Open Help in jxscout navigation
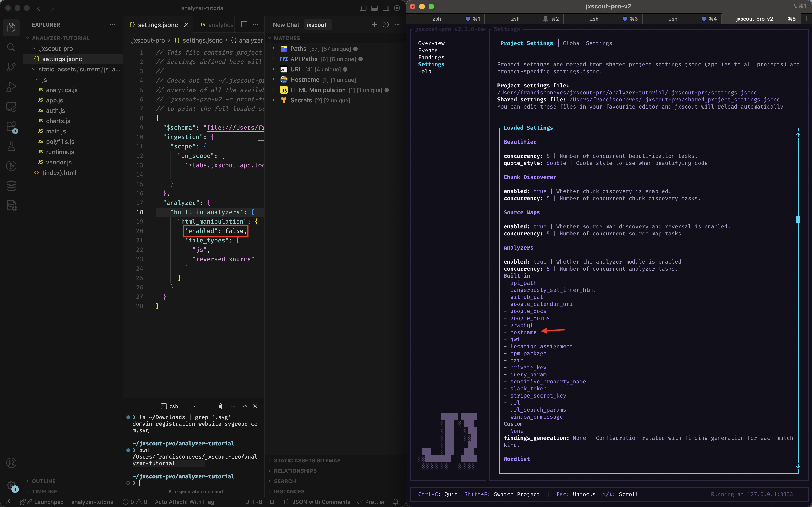Viewport: 812px width, 507px height. coord(425,71)
